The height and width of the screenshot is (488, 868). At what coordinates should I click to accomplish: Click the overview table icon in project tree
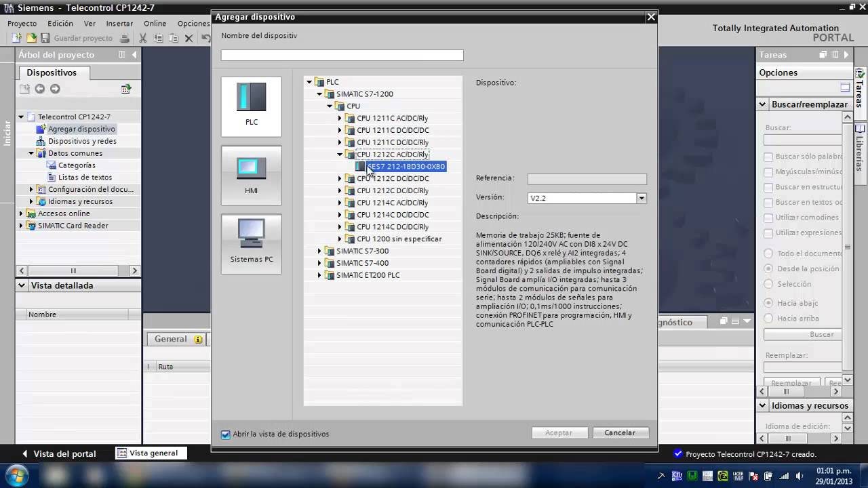(x=126, y=89)
